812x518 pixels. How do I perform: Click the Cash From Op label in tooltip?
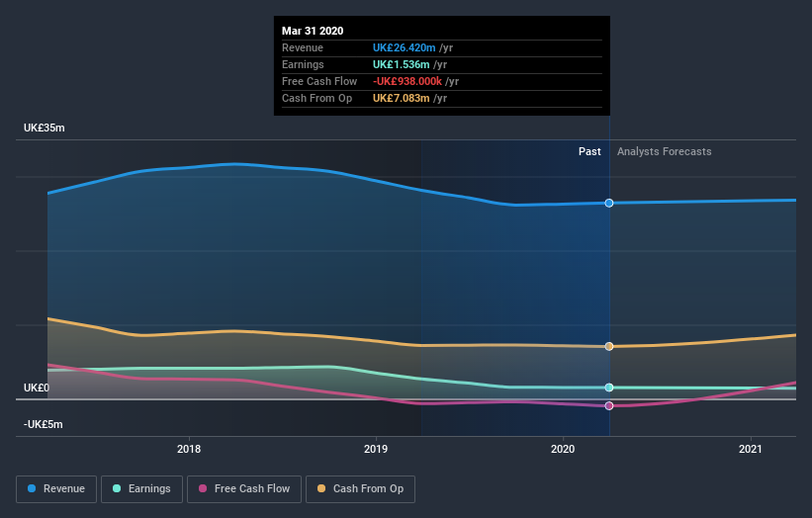316,98
